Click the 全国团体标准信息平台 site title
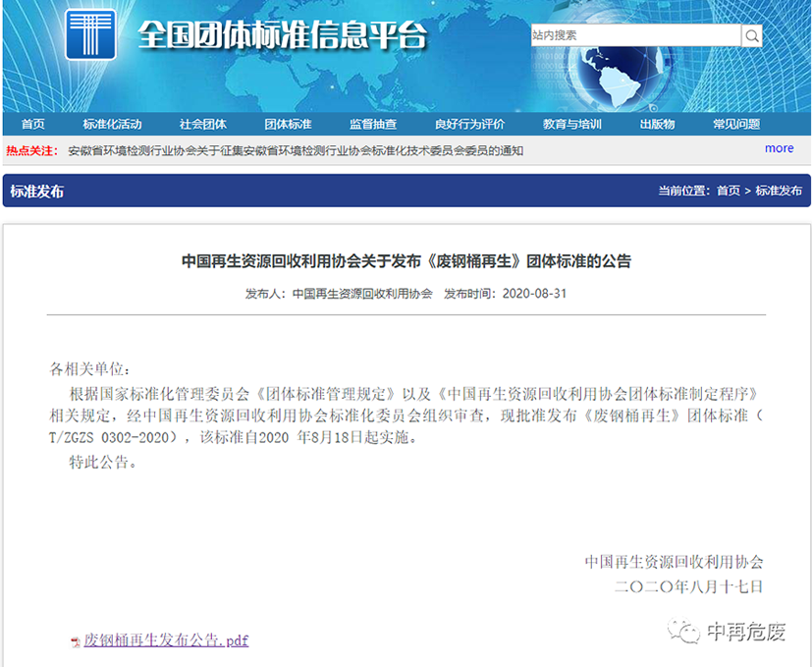Screen dimensions: 812x667 tap(283, 36)
